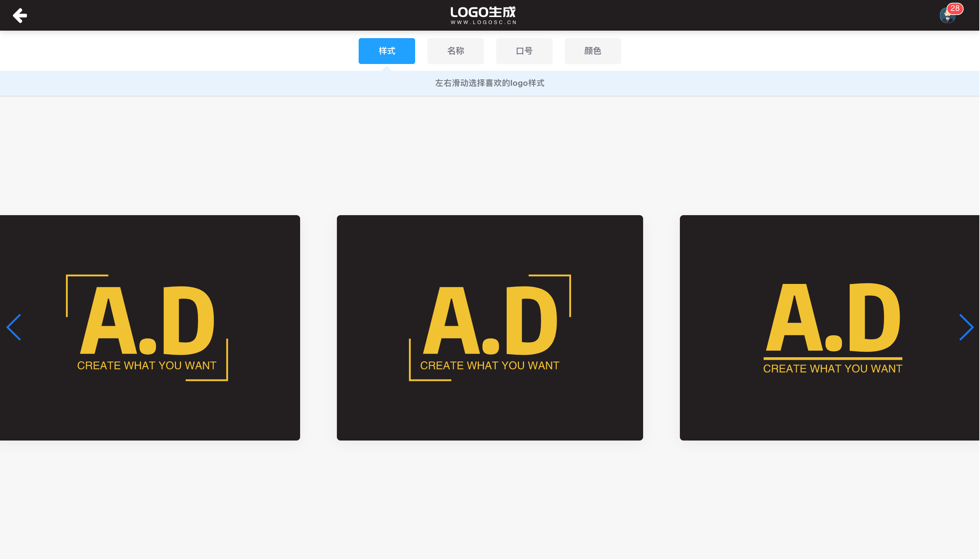Switch to the 名称 tab
980x559 pixels.
tap(456, 51)
